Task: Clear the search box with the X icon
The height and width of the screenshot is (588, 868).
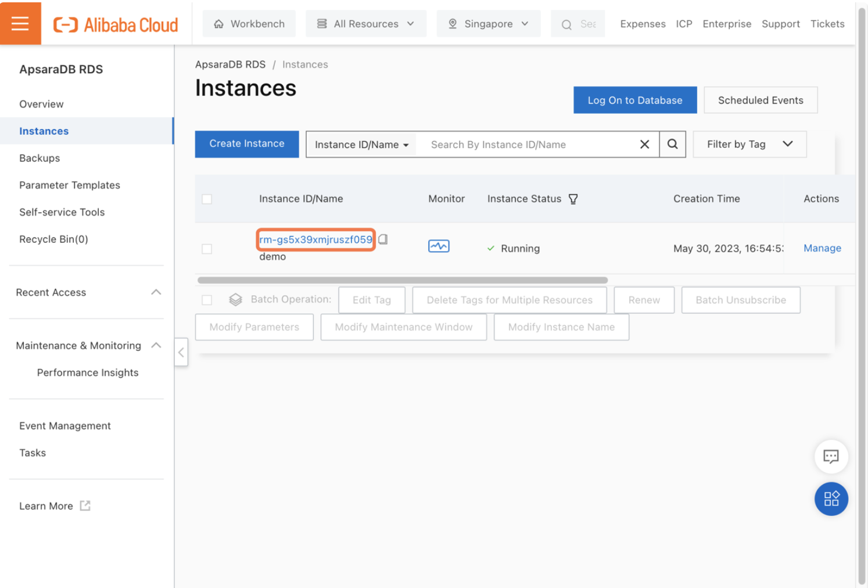Action: 644,144
